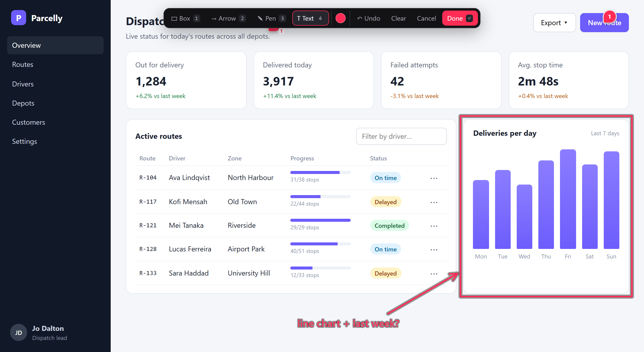Click the Parcelly logo icon

pos(19,18)
